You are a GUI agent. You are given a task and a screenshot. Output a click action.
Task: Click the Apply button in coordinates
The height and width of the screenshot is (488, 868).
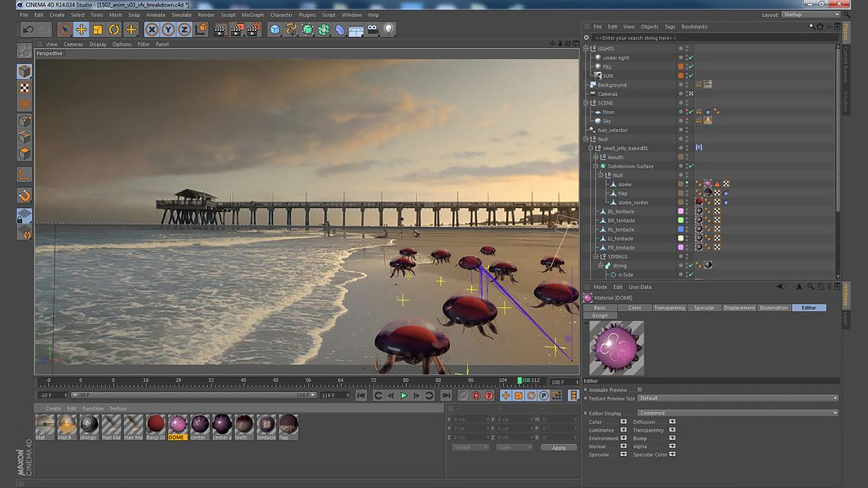click(x=559, y=447)
